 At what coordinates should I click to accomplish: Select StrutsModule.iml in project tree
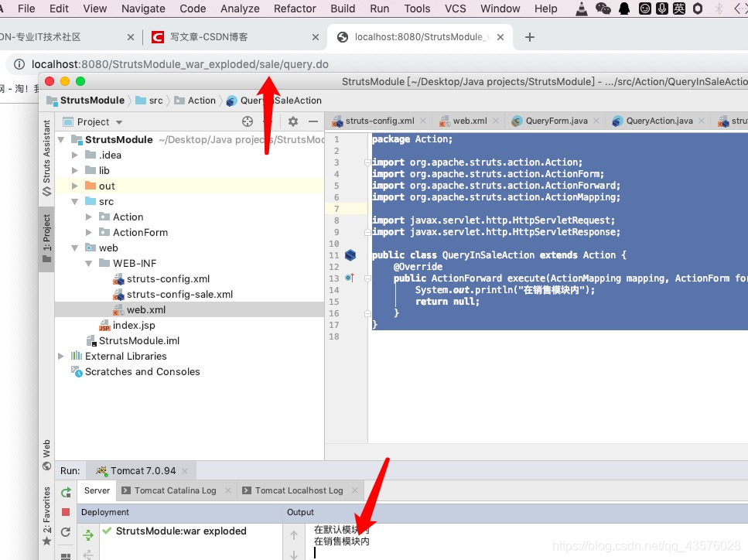click(x=138, y=340)
